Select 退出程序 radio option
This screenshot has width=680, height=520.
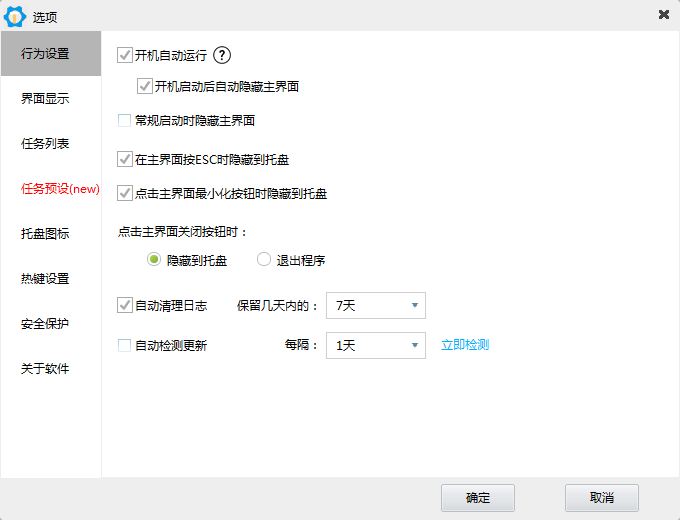tap(264, 260)
